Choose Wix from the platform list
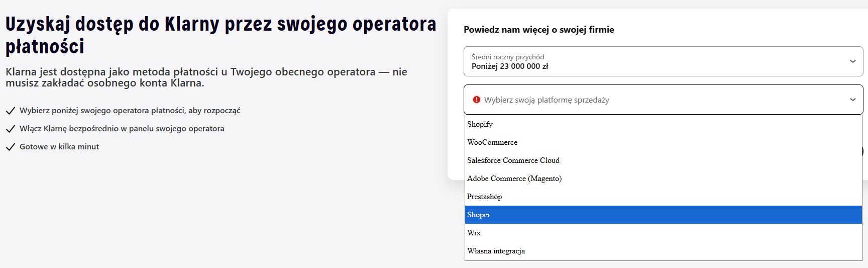This screenshot has width=868, height=268. pos(663,233)
